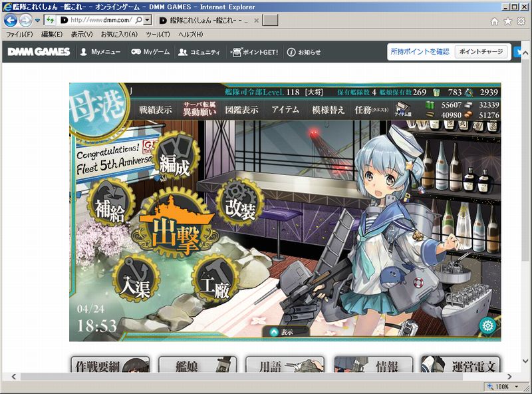Open the 編集(E) menu
This screenshot has height=394, width=532.
pyautogui.click(x=52, y=35)
